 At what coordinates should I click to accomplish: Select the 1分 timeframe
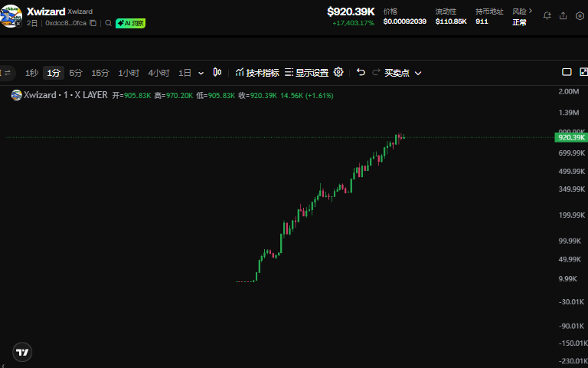click(x=54, y=73)
